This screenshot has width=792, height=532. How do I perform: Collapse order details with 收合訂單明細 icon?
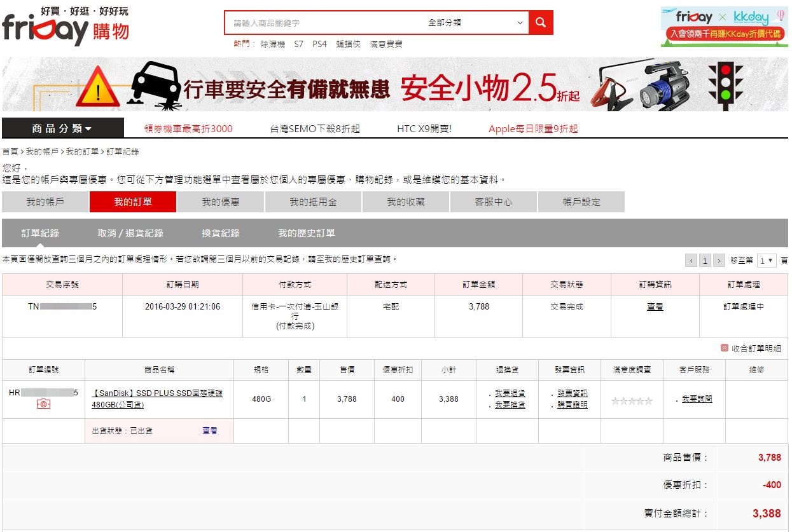724,348
